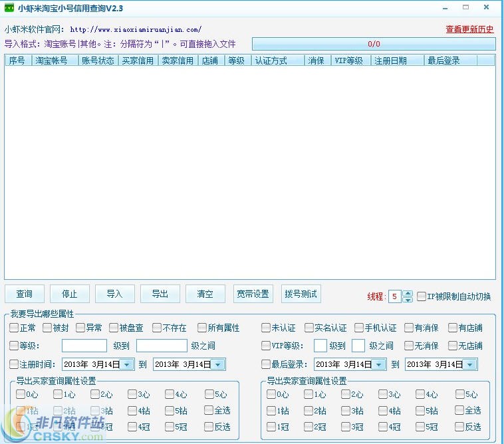Viewport: 504px width, 444px height.
Task: Check the 有店铺 checkbox
Action: click(453, 328)
